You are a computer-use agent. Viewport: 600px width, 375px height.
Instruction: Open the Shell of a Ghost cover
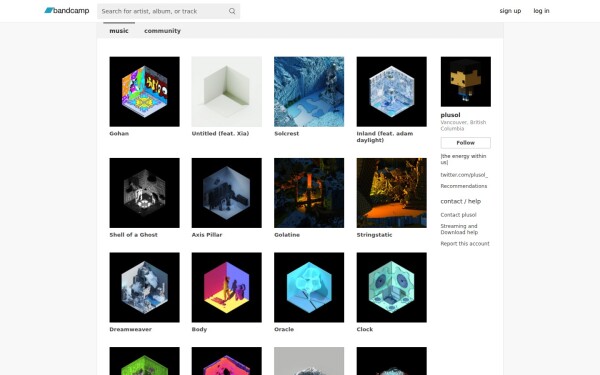click(x=144, y=193)
